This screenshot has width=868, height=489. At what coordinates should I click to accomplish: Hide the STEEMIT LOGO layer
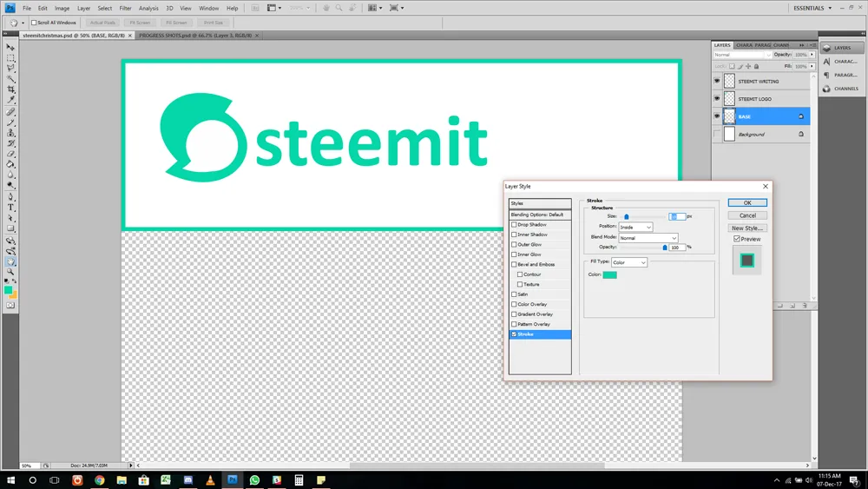tap(717, 99)
